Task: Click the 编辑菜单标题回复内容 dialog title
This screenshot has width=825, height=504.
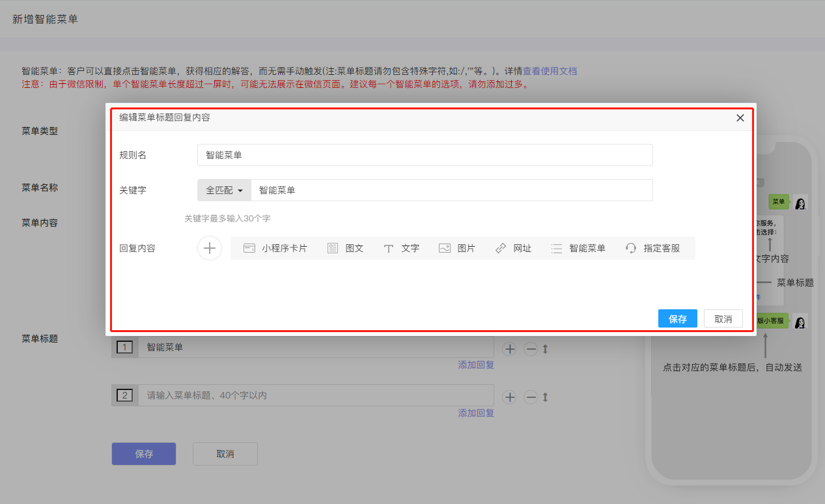Action: tap(165, 118)
